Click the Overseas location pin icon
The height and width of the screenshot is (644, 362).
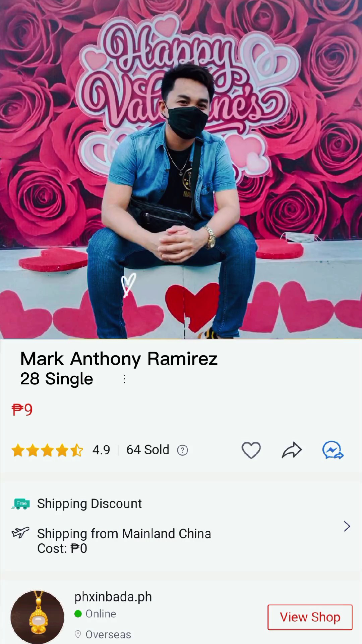pyautogui.click(x=78, y=634)
